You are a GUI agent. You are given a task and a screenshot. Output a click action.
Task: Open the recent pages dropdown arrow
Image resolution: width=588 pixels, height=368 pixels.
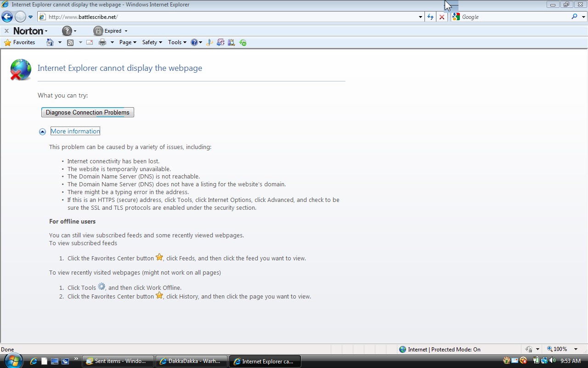coord(31,17)
